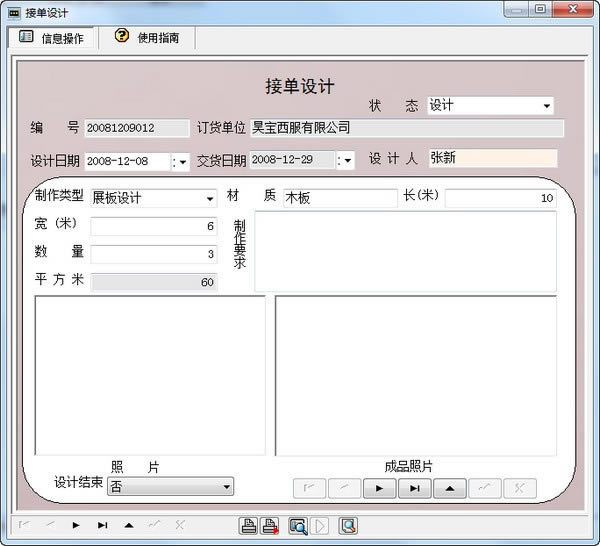The width and height of the screenshot is (600, 546).
Task: Open the 设计结束 dropdown showing 否
Action: coord(227,487)
